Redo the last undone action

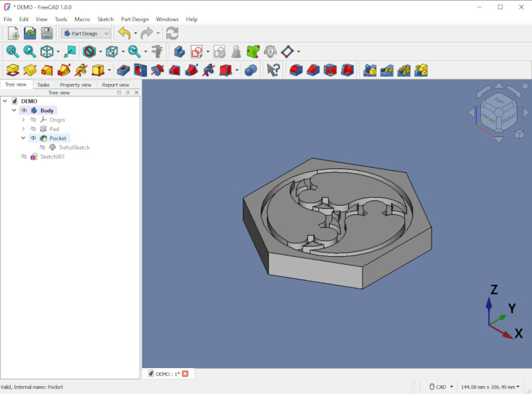coord(146,33)
